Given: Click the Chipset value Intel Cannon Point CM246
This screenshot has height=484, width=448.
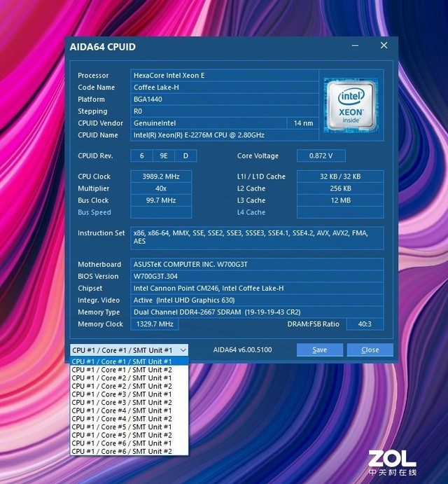Looking at the screenshot, I should click(x=257, y=288).
